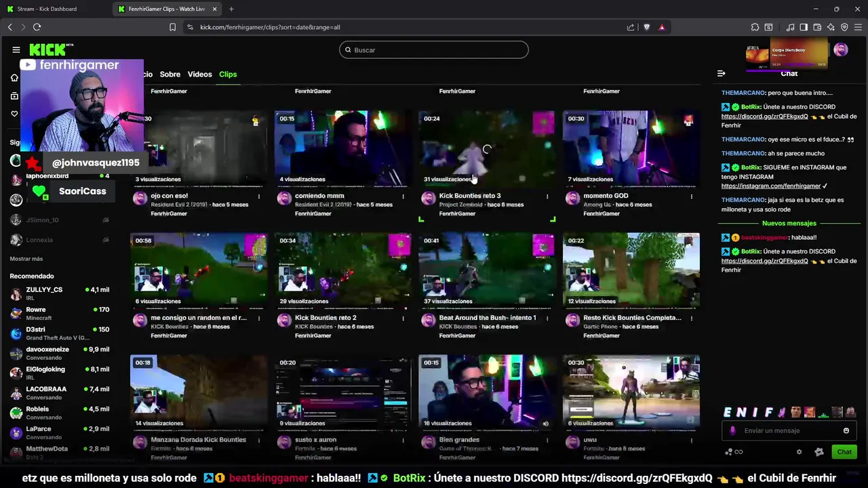The image size is (868, 488).
Task: Open recommended channel ZULLYY_CS
Action: coord(60,293)
